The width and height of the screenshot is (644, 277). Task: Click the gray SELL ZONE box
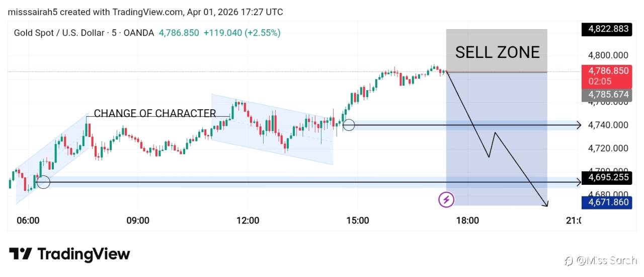497,51
